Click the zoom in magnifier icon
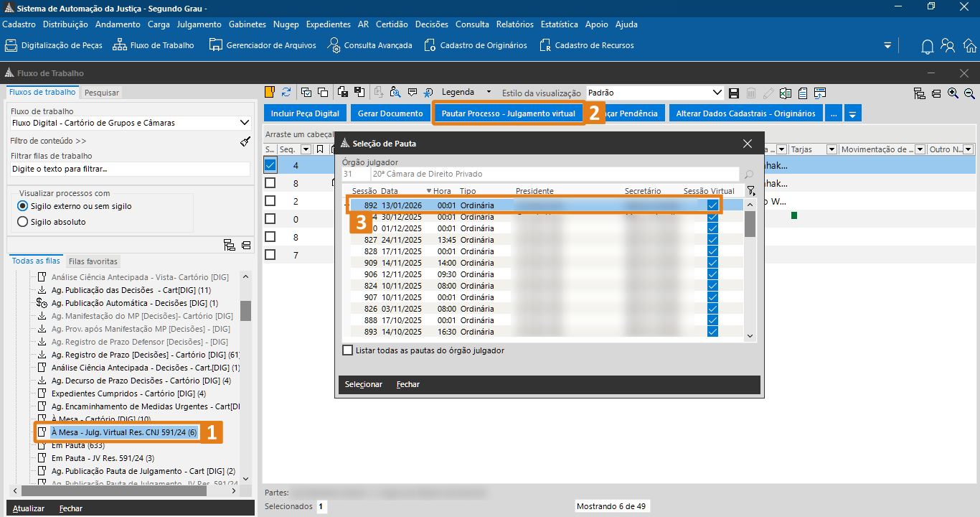This screenshot has height=517, width=980. click(x=953, y=93)
